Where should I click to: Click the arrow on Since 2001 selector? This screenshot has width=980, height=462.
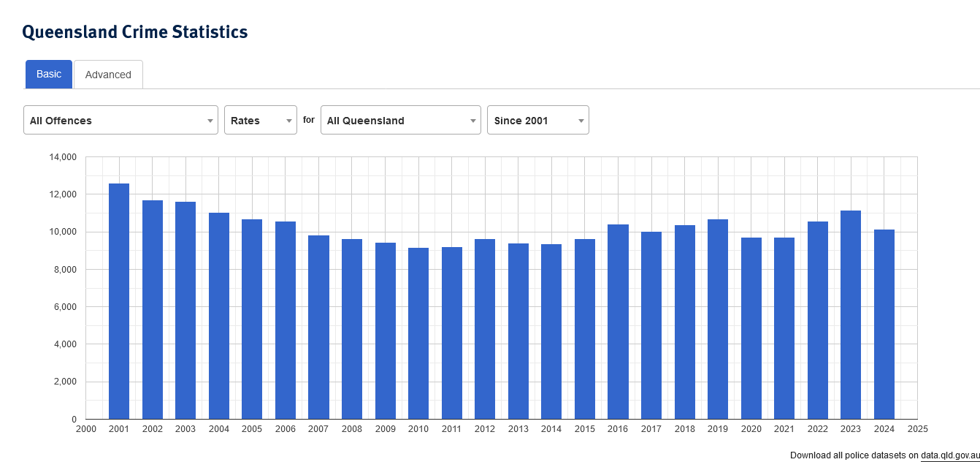pyautogui.click(x=581, y=121)
